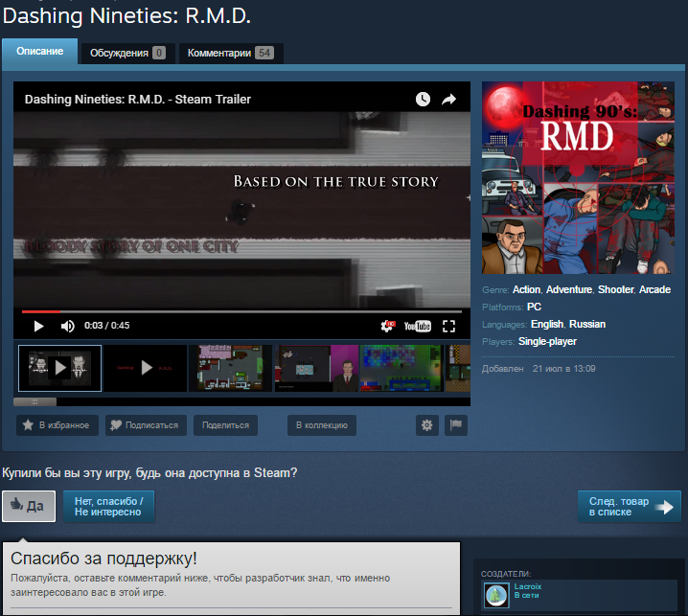Switch to the Описание tab
This screenshot has height=616, width=688.
point(40,52)
